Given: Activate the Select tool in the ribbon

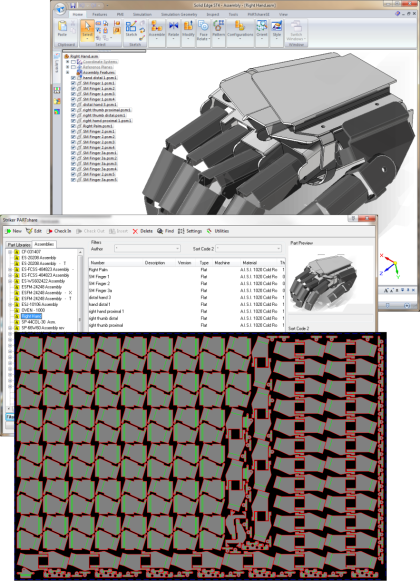Looking at the screenshot, I should pos(87,30).
